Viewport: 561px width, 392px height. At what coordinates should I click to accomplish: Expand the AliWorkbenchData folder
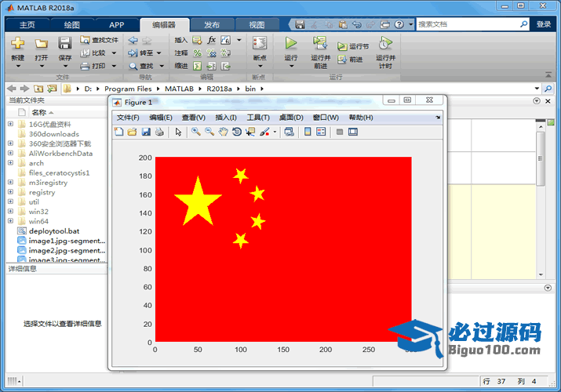10,153
